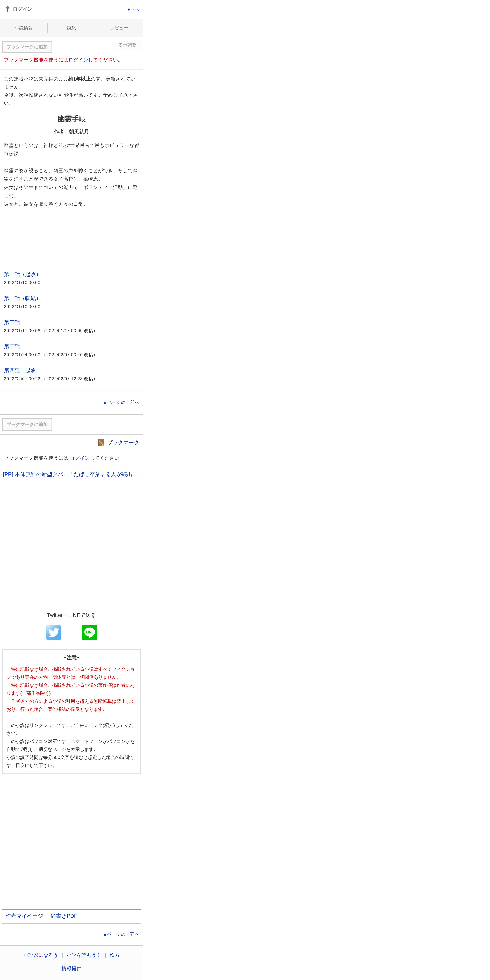Click the brown bookmark icon
The width and height of the screenshot is (490, 980).
pyautogui.click(x=101, y=442)
